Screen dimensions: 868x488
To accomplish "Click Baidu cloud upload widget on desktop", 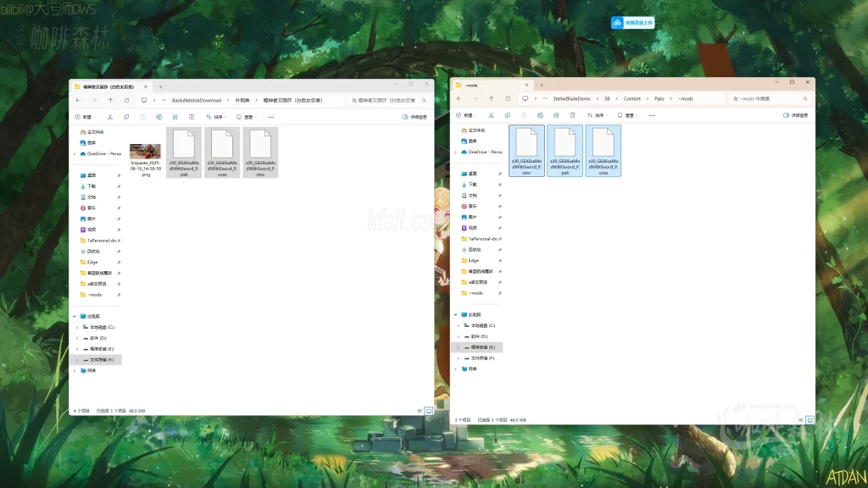I will [632, 23].
